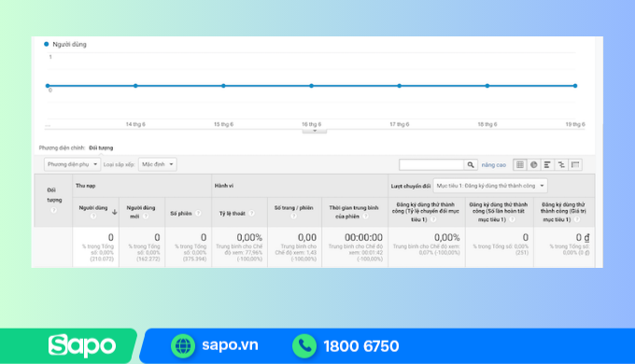Screen dimensions: 635x364
Task: Click the (162.272) new users total figure
Action: (148, 259)
